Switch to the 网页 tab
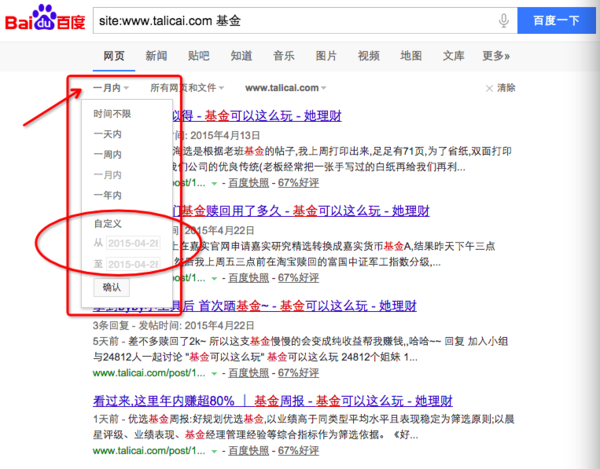Image resolution: width=600 pixels, height=469 pixels. click(114, 56)
